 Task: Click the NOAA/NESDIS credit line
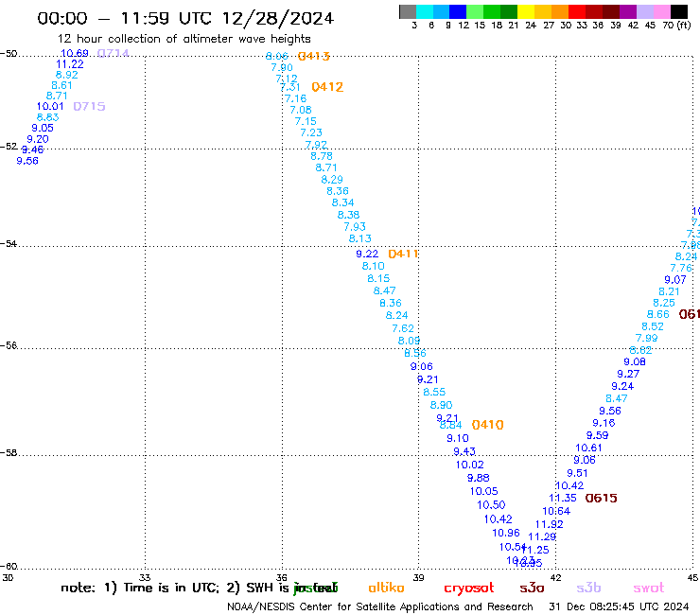pyautogui.click(x=380, y=606)
